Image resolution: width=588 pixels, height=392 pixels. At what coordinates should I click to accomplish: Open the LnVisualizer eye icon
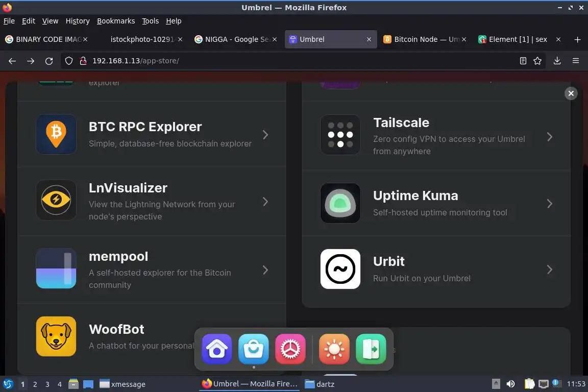tap(56, 200)
